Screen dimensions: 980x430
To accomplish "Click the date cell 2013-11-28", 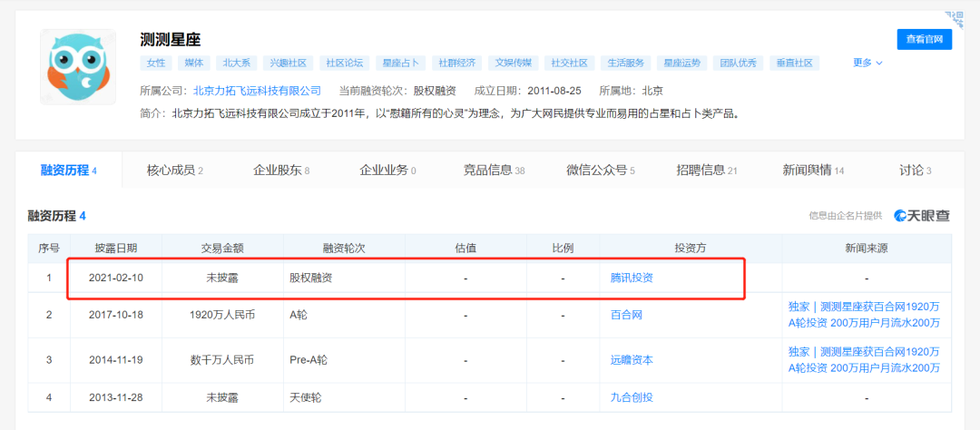I will 116,397.
